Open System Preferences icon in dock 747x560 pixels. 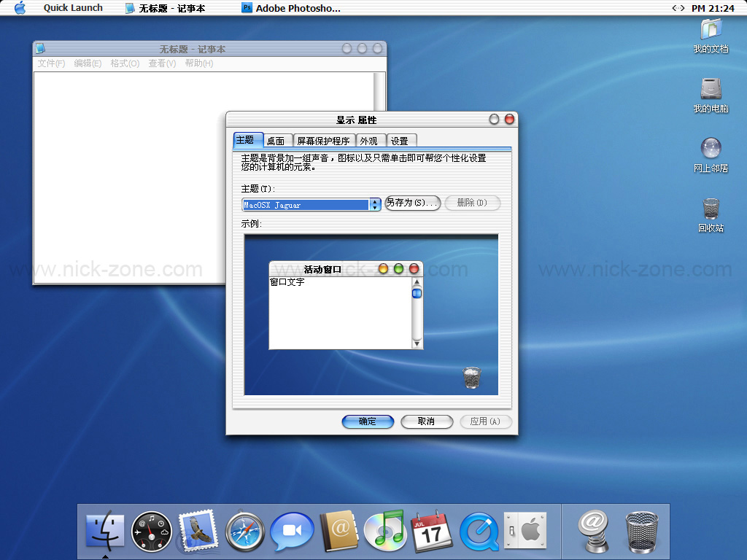525,531
